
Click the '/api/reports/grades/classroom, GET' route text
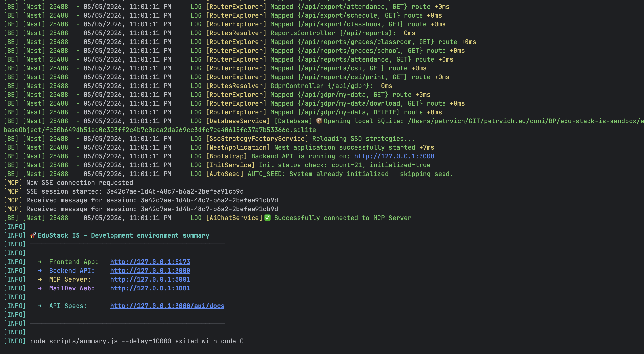pyautogui.click(x=366, y=42)
